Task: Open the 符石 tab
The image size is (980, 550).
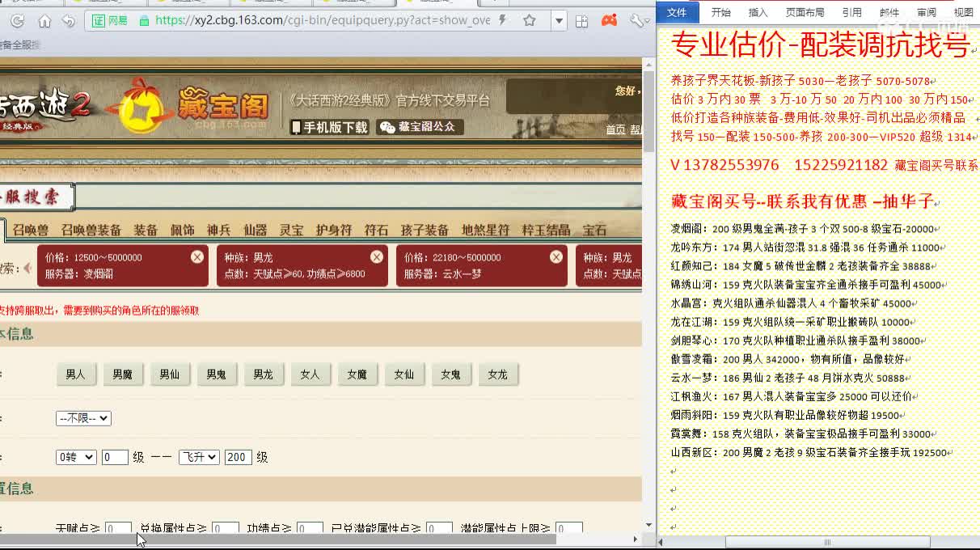Action: (376, 230)
